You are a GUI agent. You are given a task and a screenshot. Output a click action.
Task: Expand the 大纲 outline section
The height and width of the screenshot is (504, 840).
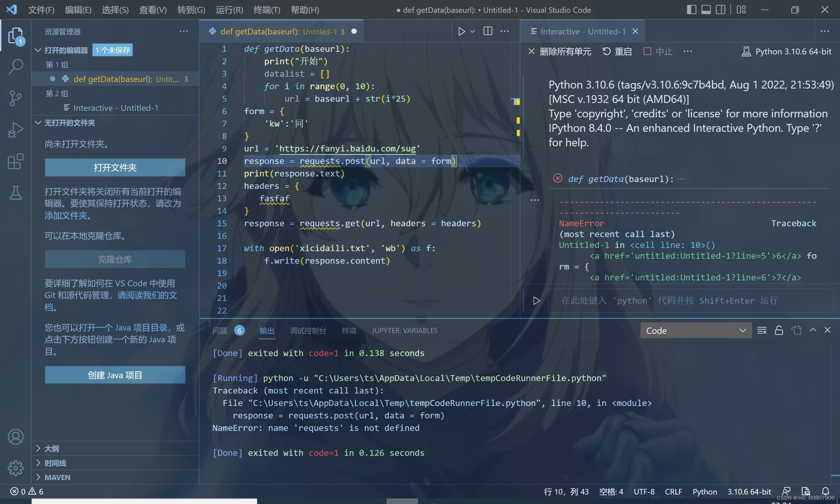(52, 448)
